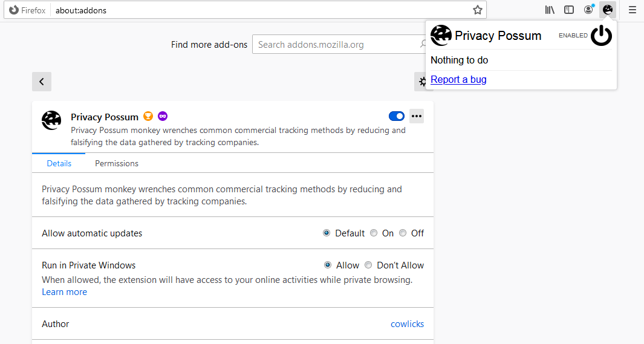Click the back arrow button
This screenshot has width=644, height=344.
(x=42, y=82)
